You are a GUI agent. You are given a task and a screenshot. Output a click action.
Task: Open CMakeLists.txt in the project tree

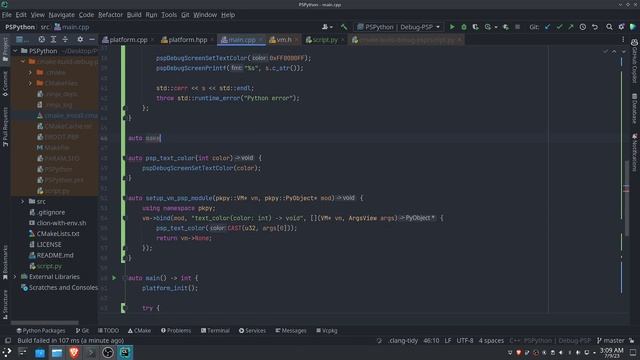pyautogui.click(x=58, y=234)
